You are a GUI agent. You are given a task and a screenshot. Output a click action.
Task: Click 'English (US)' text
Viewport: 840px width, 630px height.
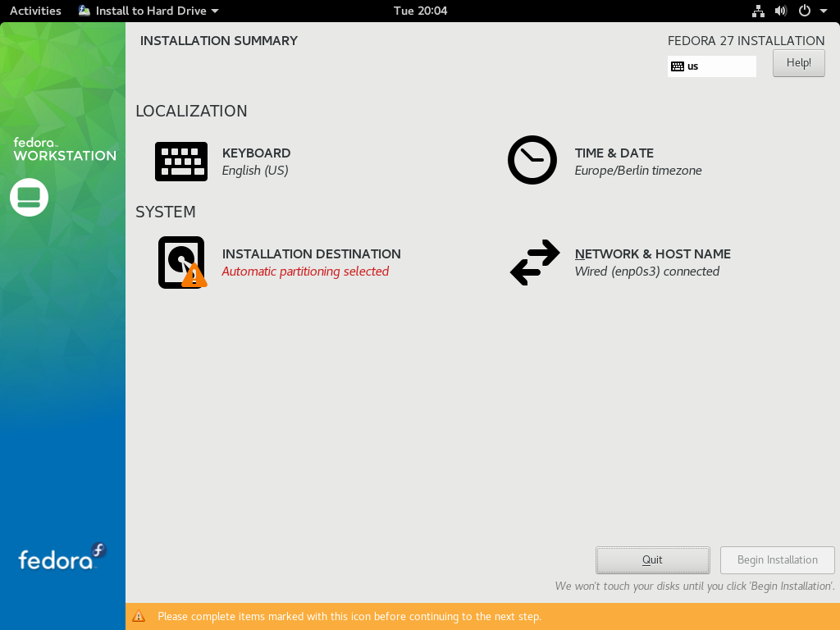click(255, 171)
